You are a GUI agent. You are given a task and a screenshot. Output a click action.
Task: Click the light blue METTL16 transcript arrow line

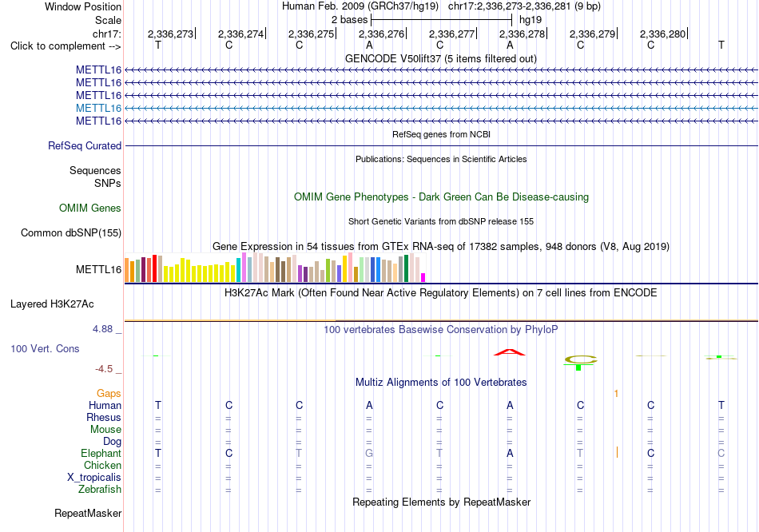(441, 109)
